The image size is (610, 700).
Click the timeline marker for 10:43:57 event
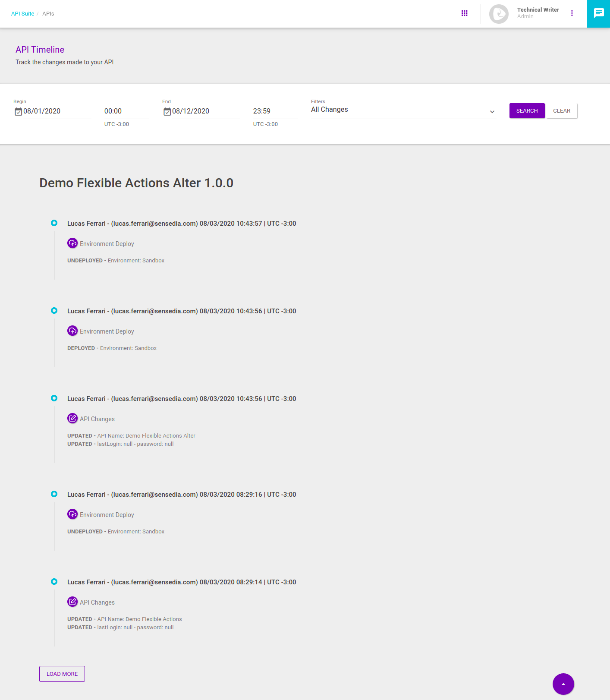click(x=54, y=223)
